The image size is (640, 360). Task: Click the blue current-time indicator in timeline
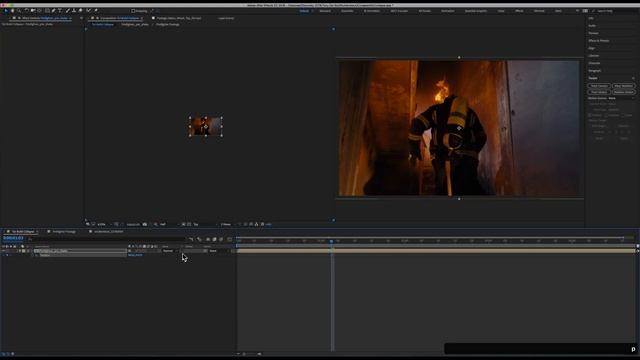click(331, 242)
